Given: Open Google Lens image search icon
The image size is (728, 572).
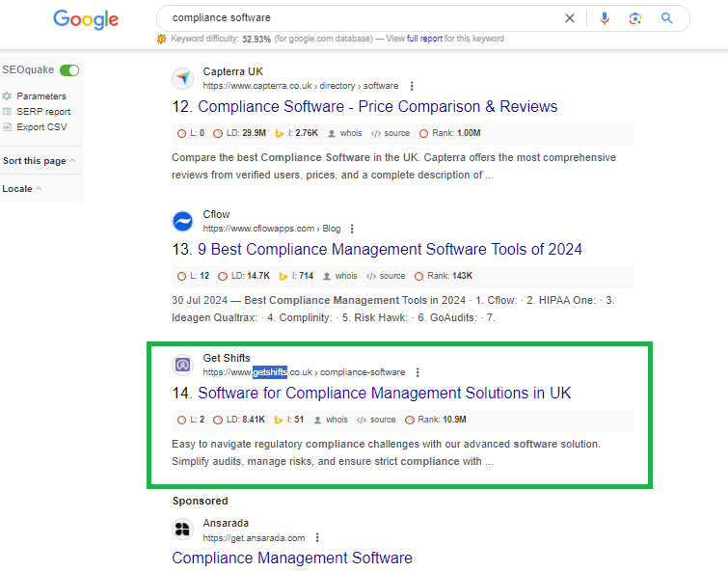Looking at the screenshot, I should pos(635,18).
